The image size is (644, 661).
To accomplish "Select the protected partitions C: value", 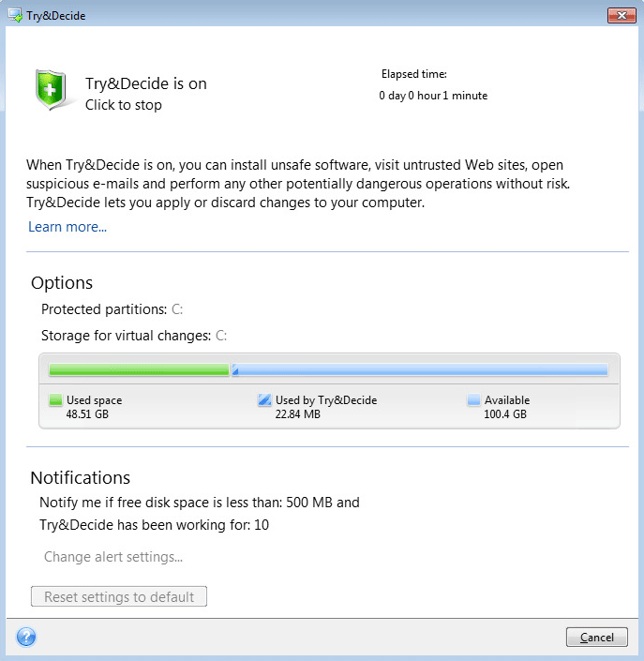I will tap(177, 309).
